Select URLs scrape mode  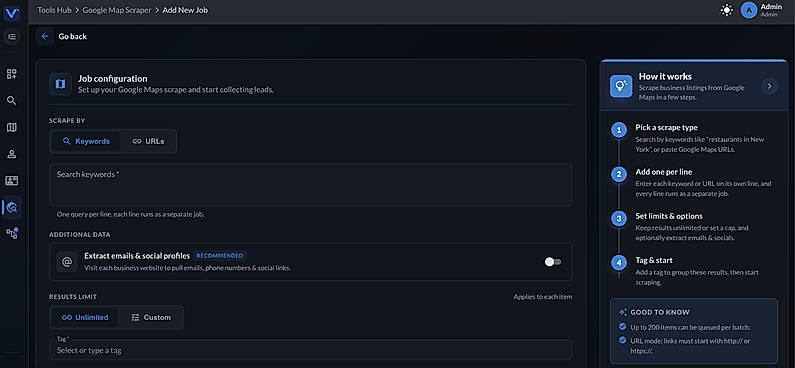148,141
